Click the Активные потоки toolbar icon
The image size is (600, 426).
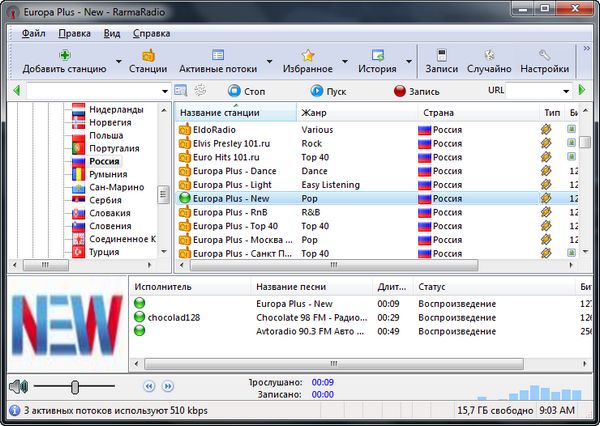tap(218, 55)
